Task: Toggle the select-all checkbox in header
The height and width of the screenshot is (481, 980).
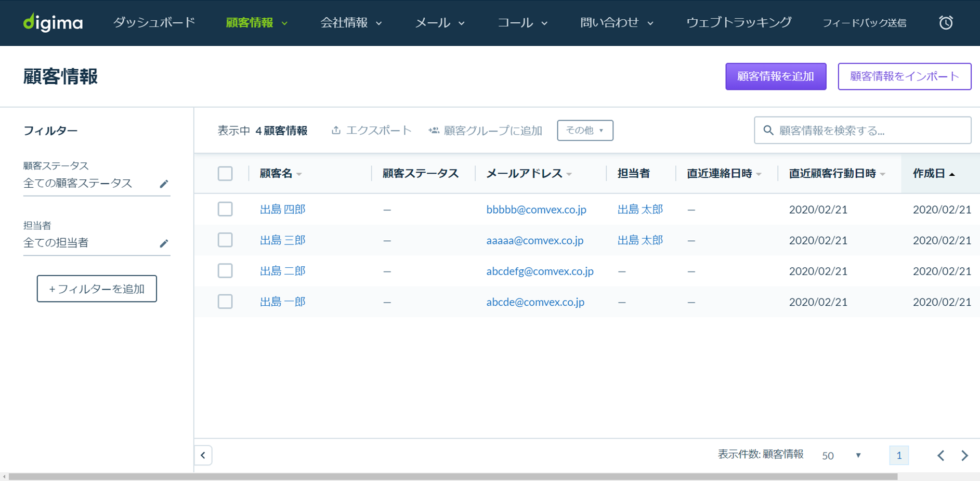Action: [225, 174]
